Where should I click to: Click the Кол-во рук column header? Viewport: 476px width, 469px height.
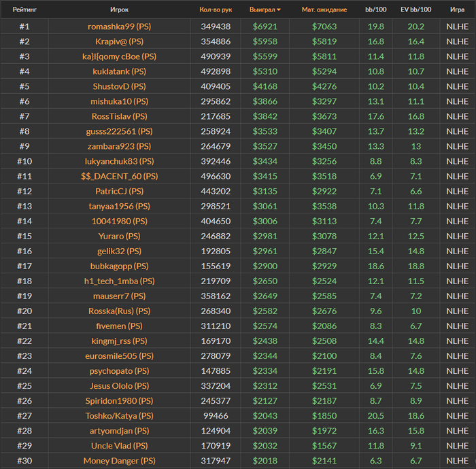(x=216, y=10)
